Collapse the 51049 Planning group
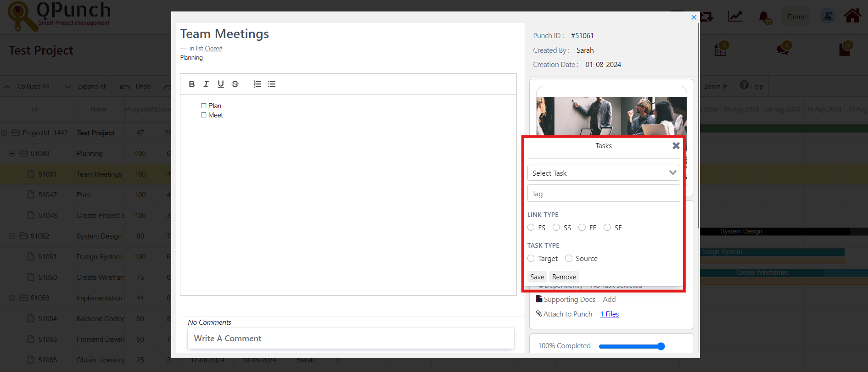Screen dimensions: 868x372 (11, 153)
